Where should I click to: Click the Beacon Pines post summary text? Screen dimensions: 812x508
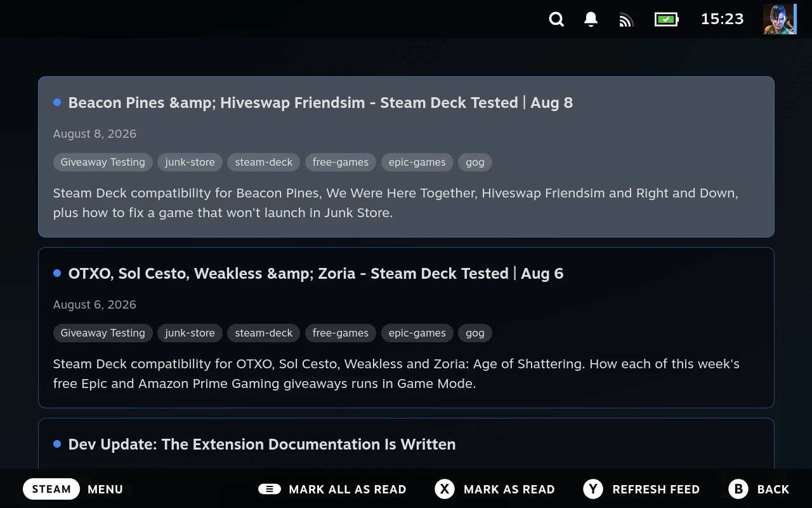click(x=396, y=203)
